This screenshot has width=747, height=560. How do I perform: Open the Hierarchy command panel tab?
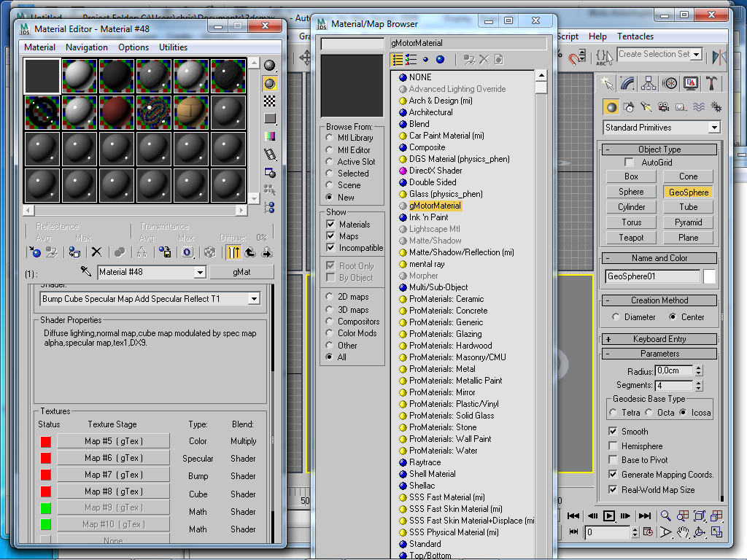coord(649,84)
